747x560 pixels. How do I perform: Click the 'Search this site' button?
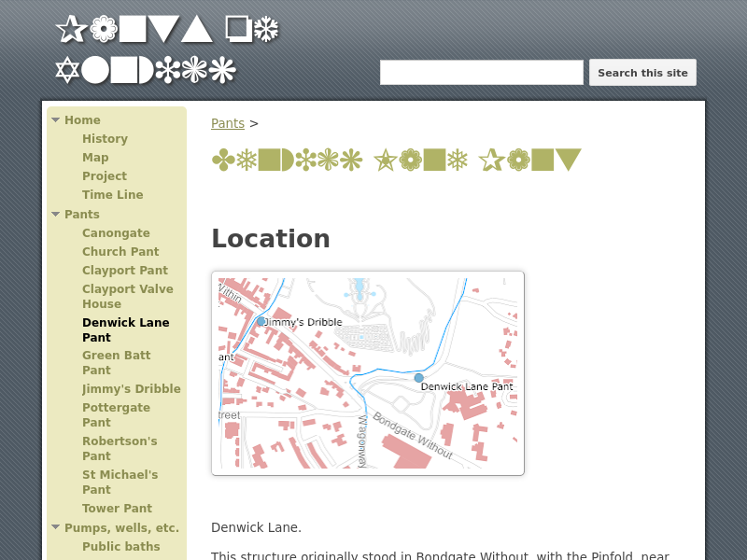pyautogui.click(x=642, y=73)
